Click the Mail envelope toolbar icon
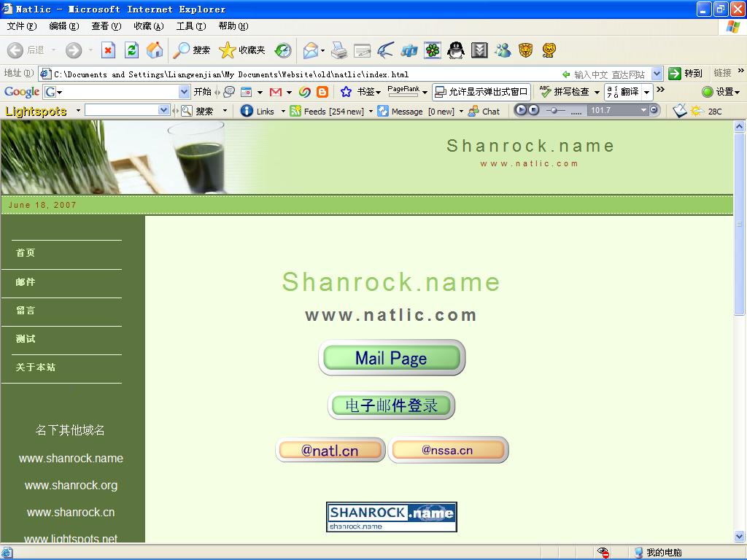 point(311,50)
